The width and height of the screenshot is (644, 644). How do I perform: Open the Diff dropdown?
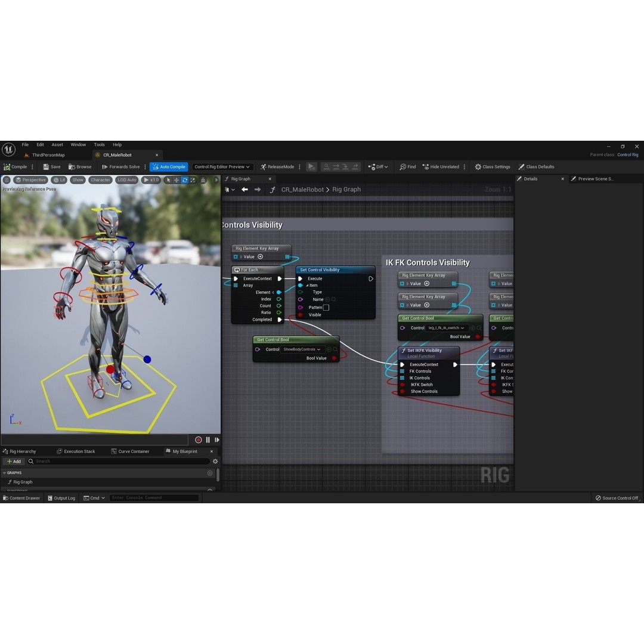pos(378,167)
